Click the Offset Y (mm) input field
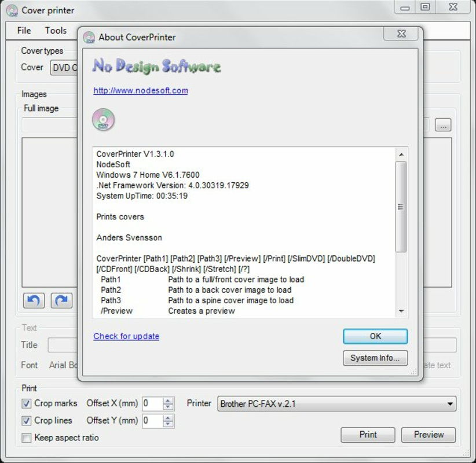 (x=153, y=421)
